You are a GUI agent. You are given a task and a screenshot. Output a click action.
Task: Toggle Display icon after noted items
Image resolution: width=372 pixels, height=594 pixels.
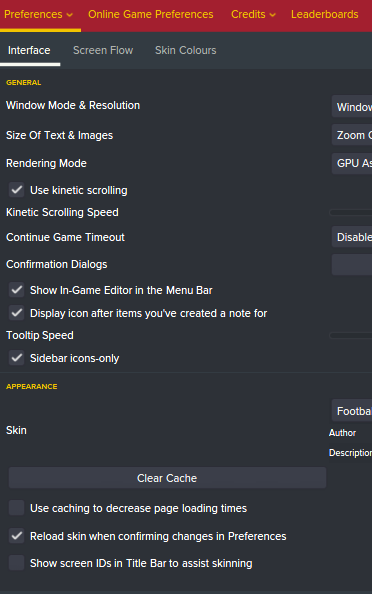(x=17, y=313)
